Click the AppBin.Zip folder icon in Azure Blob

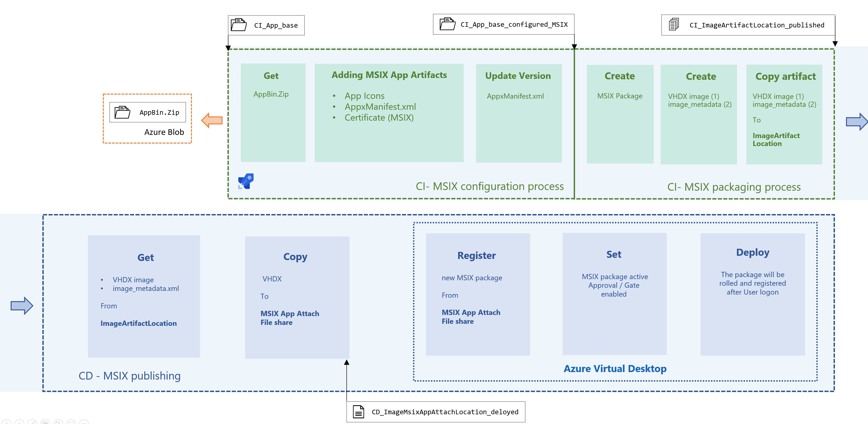[x=122, y=112]
